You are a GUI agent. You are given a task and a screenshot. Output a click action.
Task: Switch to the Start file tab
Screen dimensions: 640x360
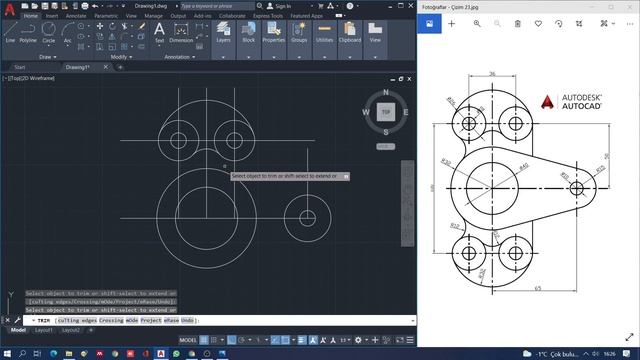(20, 67)
